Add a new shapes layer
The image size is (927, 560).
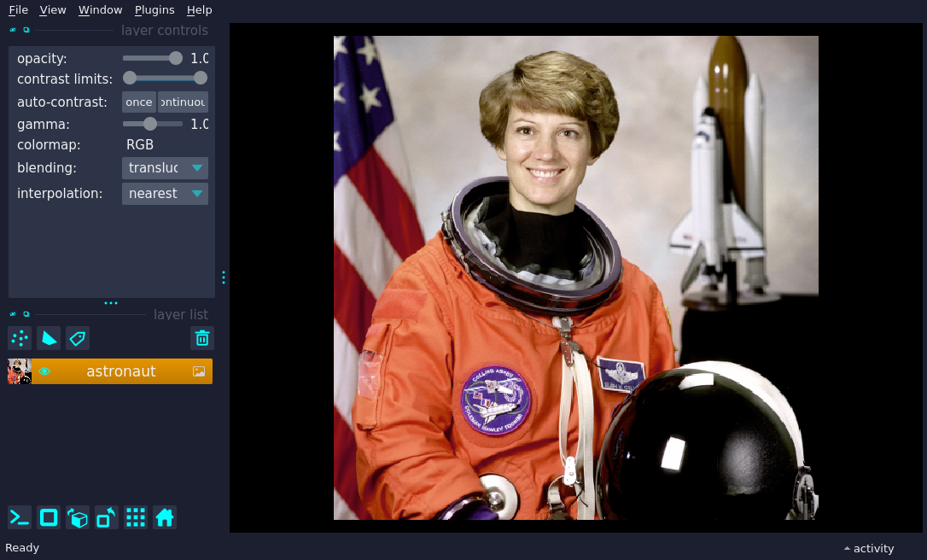49,338
